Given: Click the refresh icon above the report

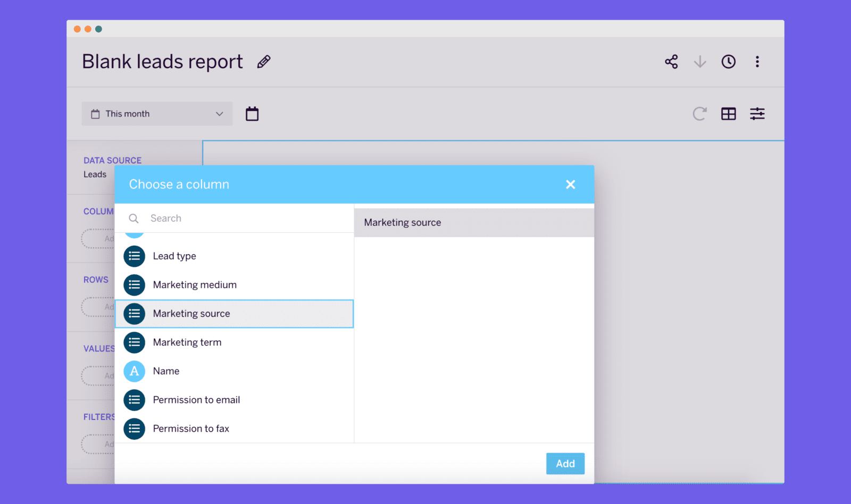Looking at the screenshot, I should (700, 113).
